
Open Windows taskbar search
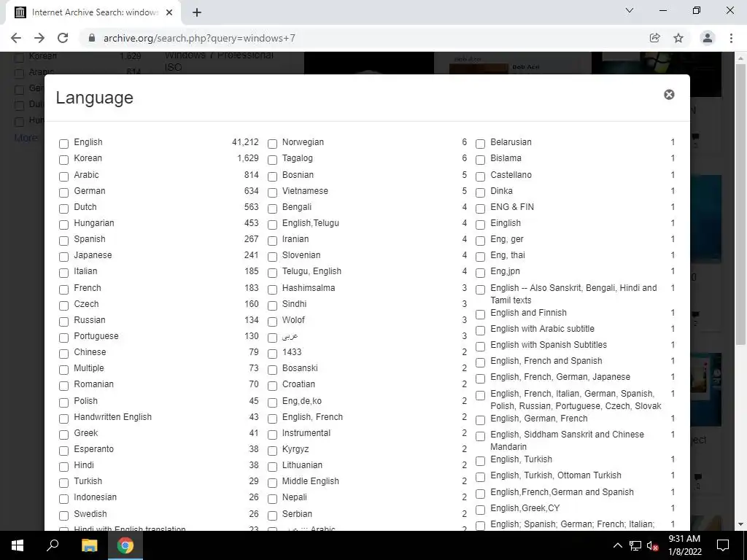pos(53,545)
